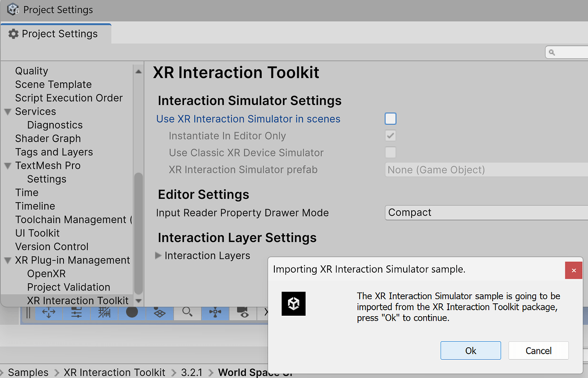Toggle the Instantiate In Editor Only checkbox
Viewport: 588px width, 378px height.
(x=390, y=136)
